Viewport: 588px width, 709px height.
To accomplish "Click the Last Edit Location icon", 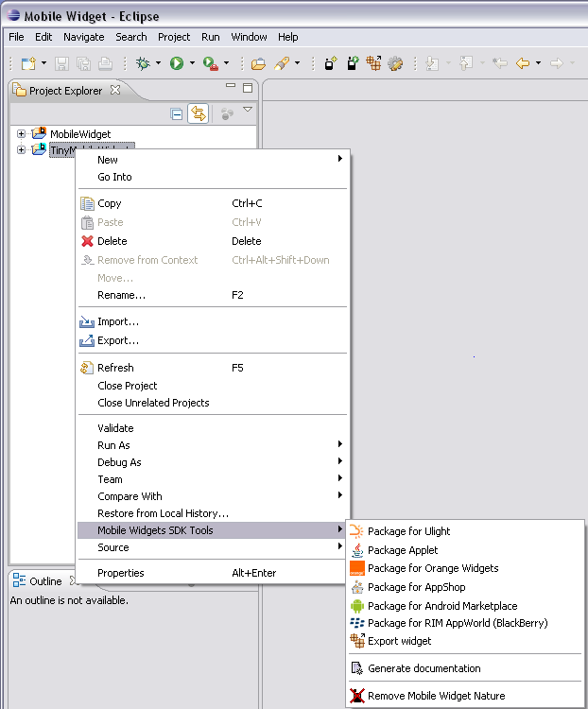I will (x=500, y=63).
